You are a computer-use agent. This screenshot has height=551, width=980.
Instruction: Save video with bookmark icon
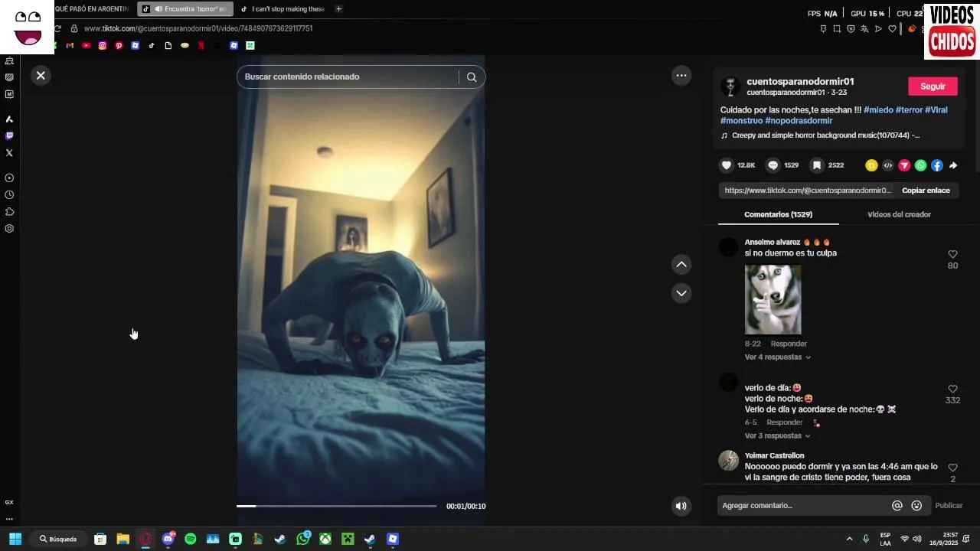tap(817, 165)
